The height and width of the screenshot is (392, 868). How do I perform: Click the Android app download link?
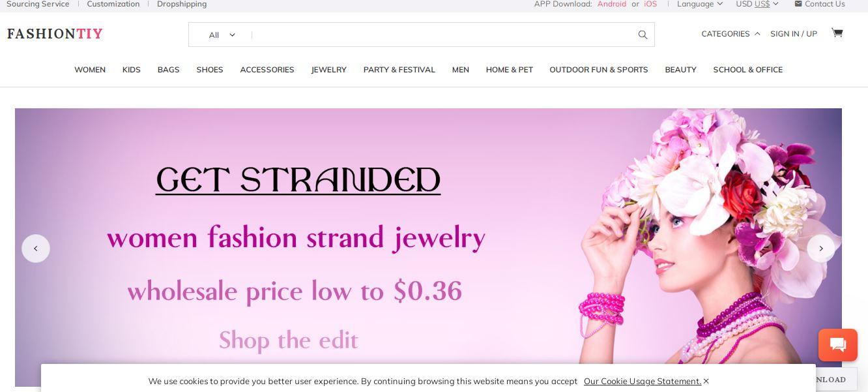(x=612, y=4)
